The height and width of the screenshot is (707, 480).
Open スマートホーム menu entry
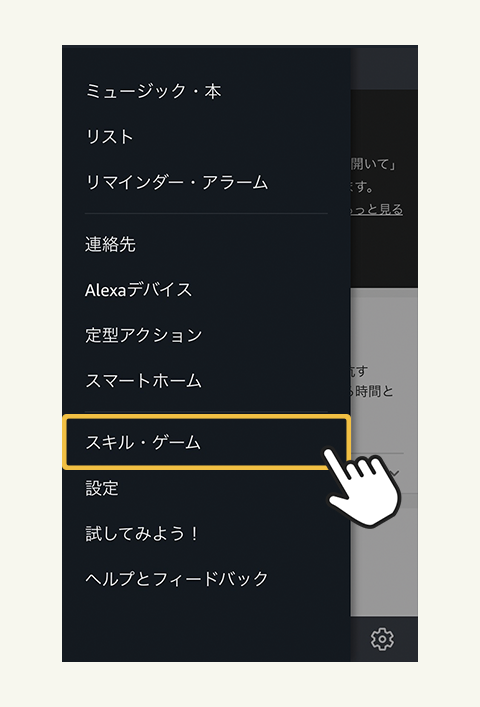tap(143, 381)
